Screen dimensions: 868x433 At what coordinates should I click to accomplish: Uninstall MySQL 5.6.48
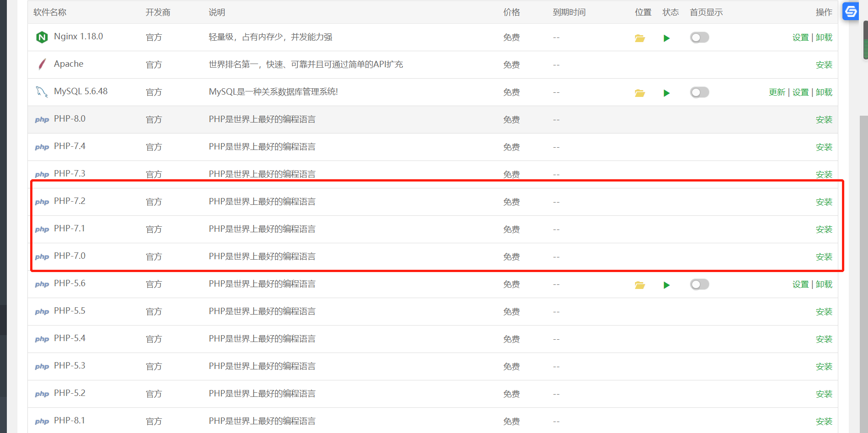[x=824, y=92]
